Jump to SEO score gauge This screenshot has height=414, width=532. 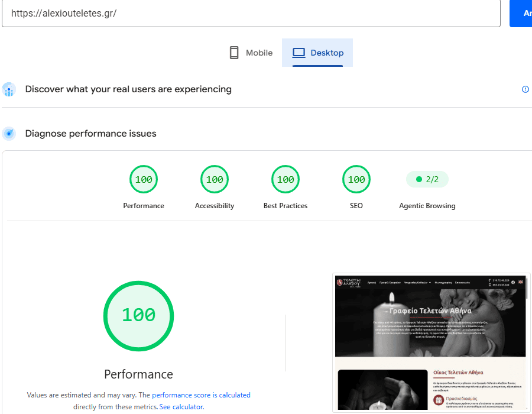(356, 179)
